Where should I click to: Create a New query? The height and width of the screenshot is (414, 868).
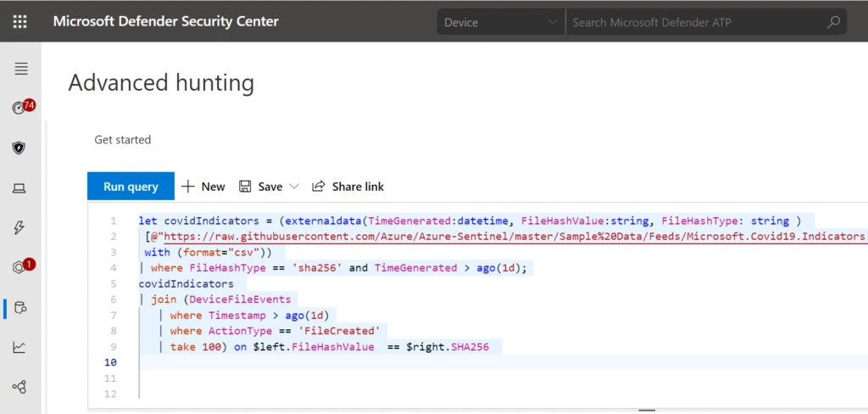click(x=203, y=187)
